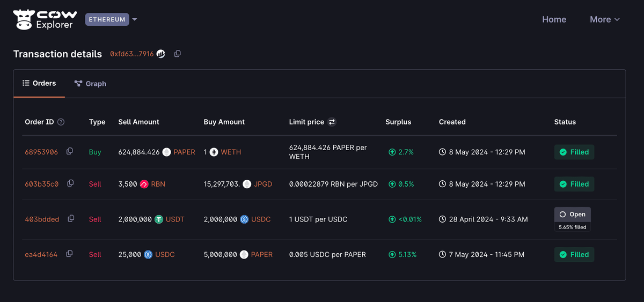Copy order ID 403bdded
This screenshot has width=644, height=302.
[71, 219]
